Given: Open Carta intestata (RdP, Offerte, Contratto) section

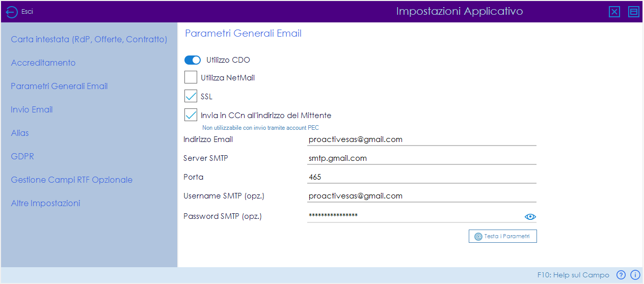Looking at the screenshot, I should [89, 39].
